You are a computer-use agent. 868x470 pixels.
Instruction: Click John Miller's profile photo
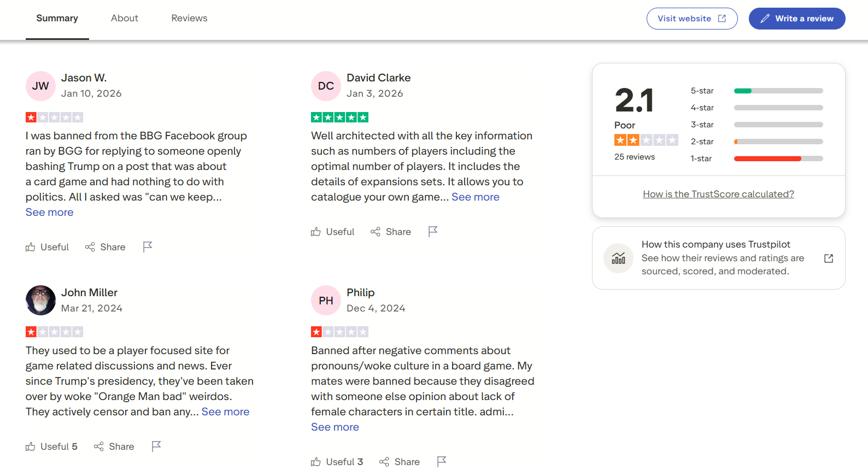[x=40, y=300]
